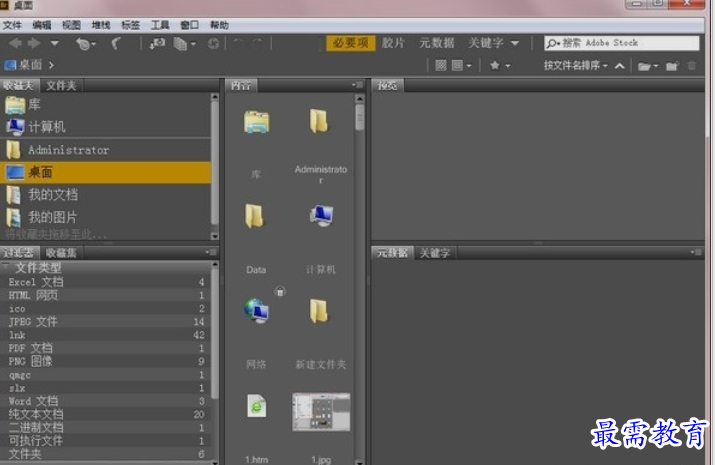Image resolution: width=715 pixels, height=465 pixels.
Task: Click the delete item trash icon
Action: [x=692, y=66]
